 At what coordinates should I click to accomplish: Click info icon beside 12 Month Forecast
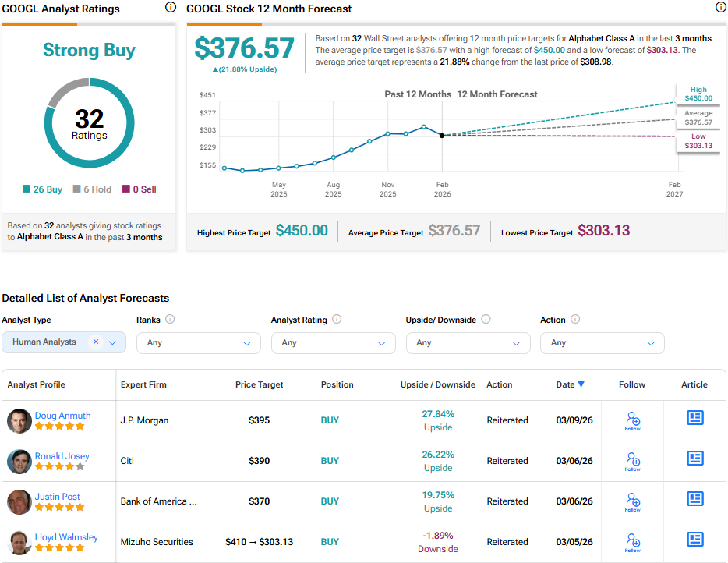point(720,8)
